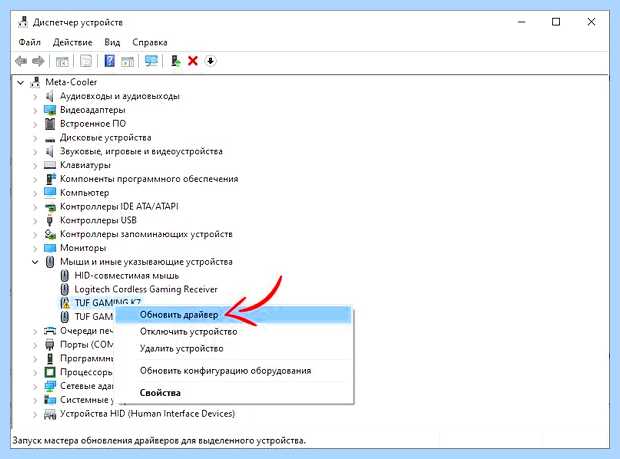Viewport: 620px width, 459px height.
Task: Select Logitech Cordless Gaming Receiver entry
Action: tap(146, 289)
